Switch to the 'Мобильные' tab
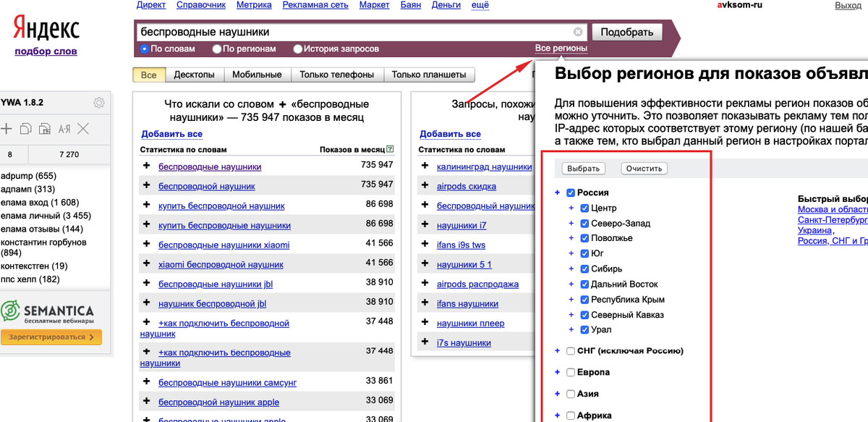 [x=257, y=75]
